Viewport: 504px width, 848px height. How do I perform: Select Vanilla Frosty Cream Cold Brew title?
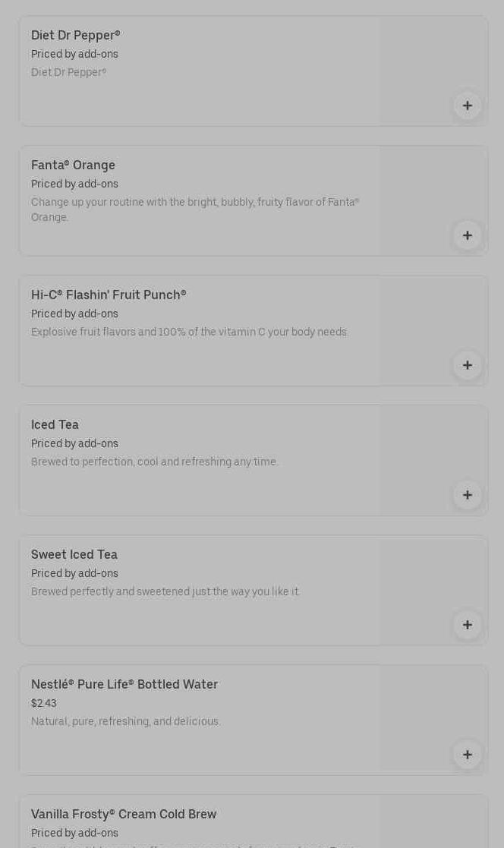[124, 815]
